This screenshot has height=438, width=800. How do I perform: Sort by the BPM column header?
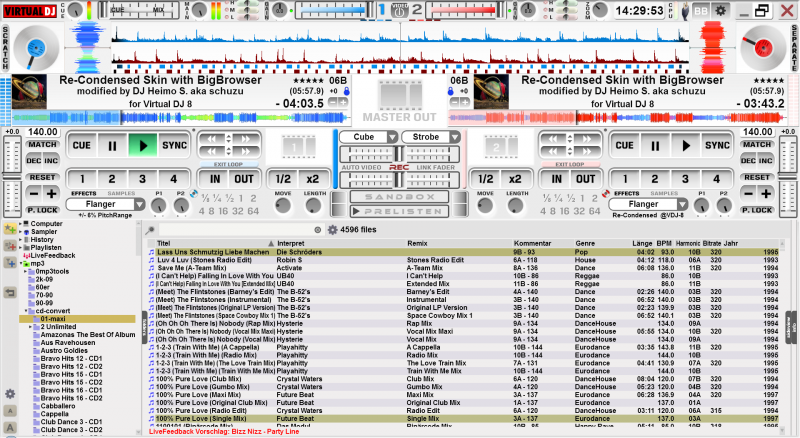coord(664,244)
